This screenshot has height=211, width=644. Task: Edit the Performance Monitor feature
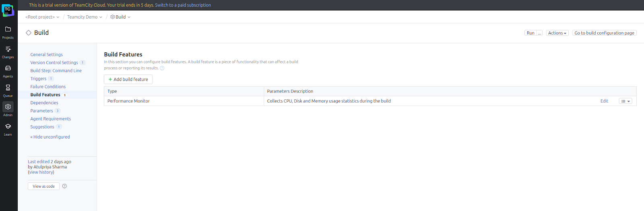tap(604, 101)
